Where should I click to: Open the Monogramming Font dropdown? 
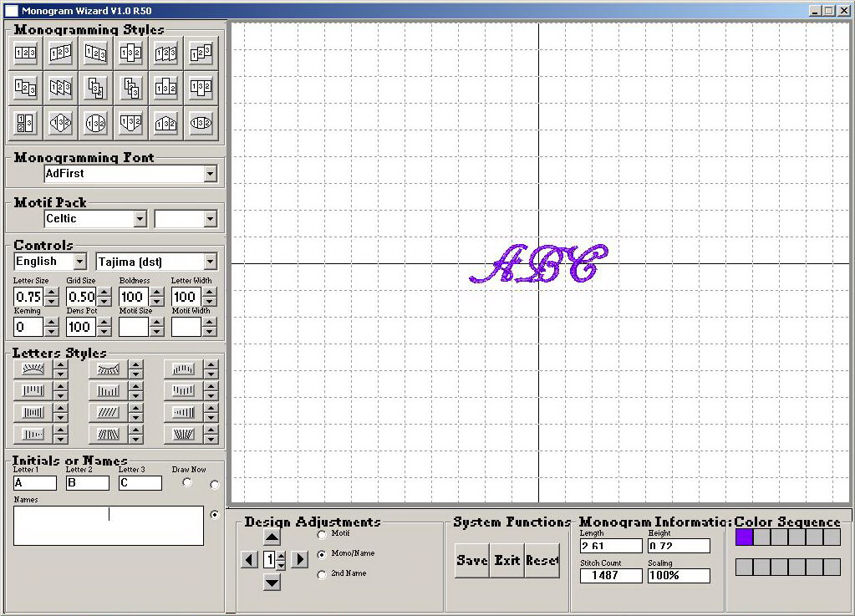pos(210,174)
